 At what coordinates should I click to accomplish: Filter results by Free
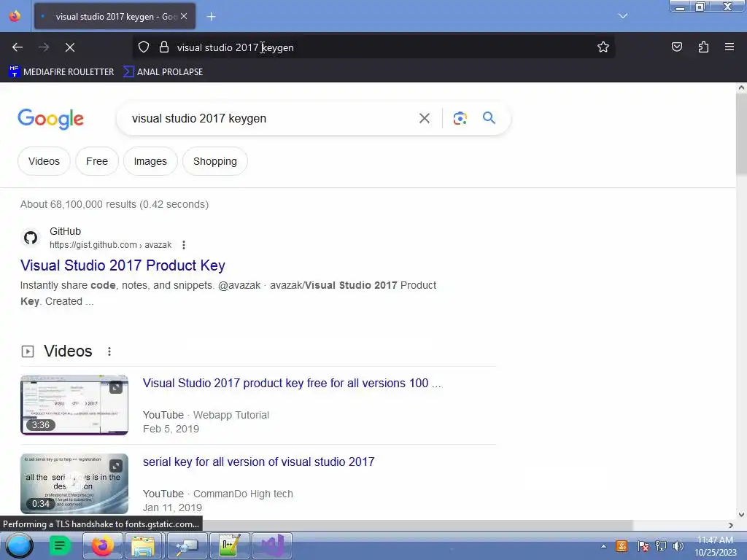[97, 161]
